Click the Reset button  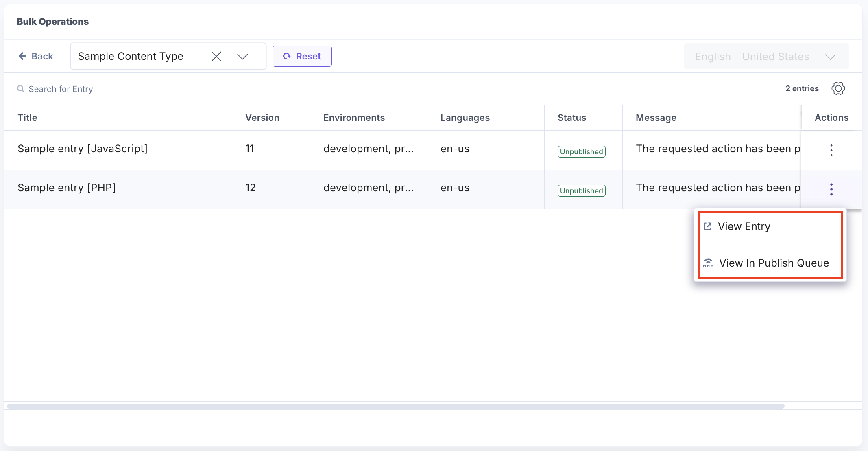(302, 56)
